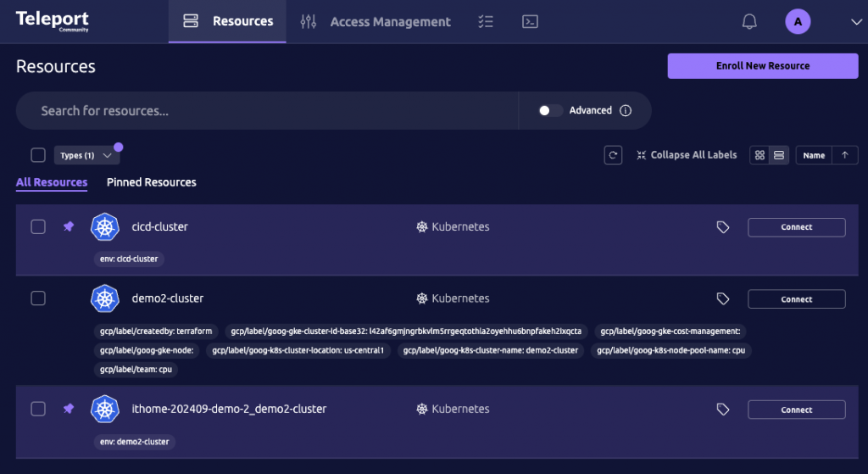Reverse sort direction arrow
This screenshot has height=474, width=868.
pyautogui.click(x=845, y=155)
